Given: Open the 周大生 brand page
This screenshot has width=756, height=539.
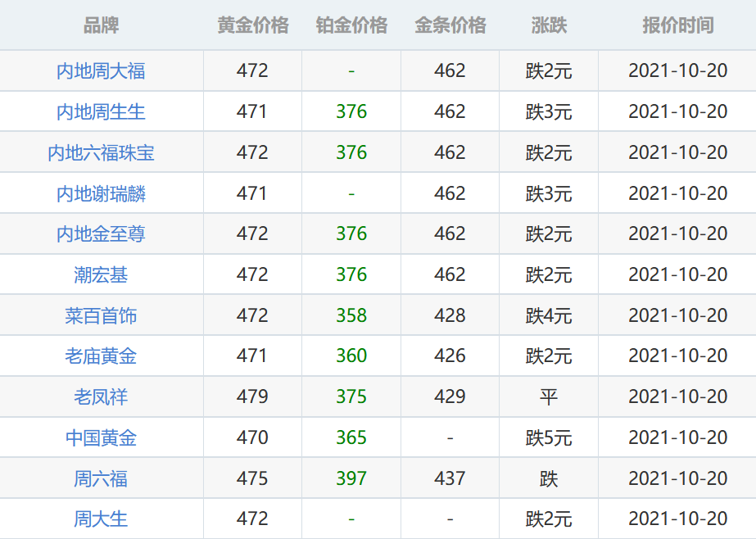Looking at the screenshot, I should (102, 518).
